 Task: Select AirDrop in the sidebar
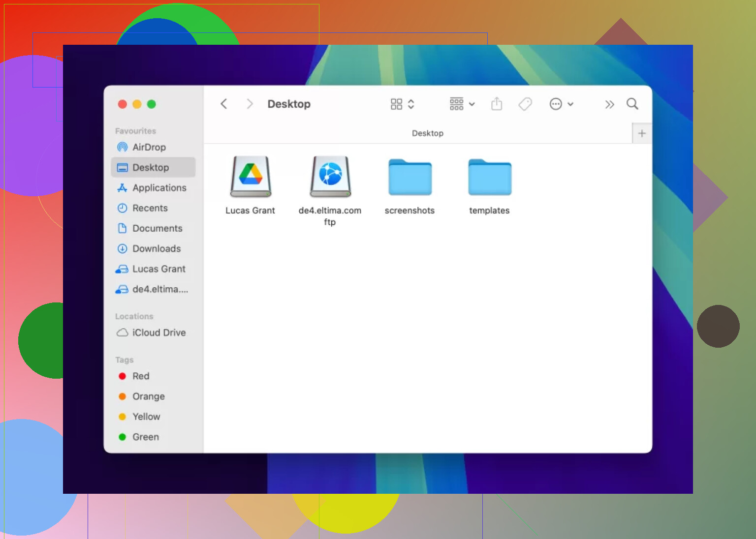tap(149, 147)
